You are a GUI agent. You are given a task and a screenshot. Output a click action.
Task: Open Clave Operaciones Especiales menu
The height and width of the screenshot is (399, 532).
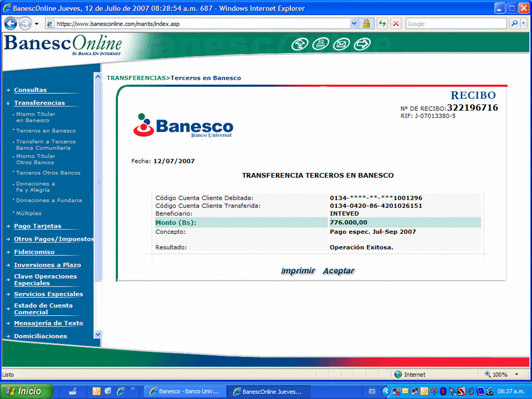pos(45,279)
